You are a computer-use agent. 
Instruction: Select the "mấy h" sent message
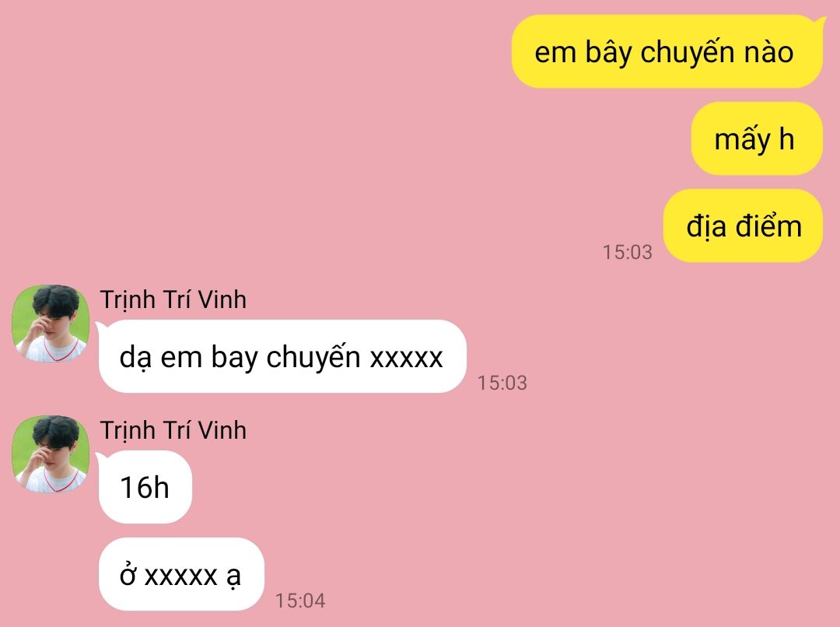coord(757,138)
